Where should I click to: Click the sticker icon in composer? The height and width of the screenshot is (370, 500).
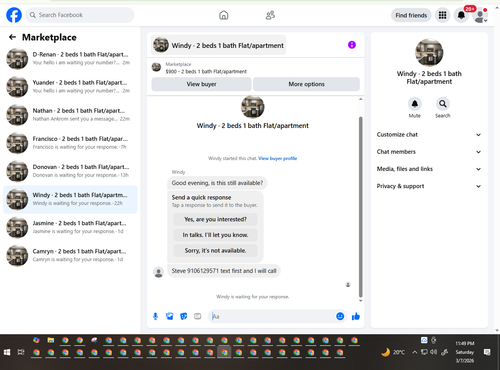click(184, 316)
